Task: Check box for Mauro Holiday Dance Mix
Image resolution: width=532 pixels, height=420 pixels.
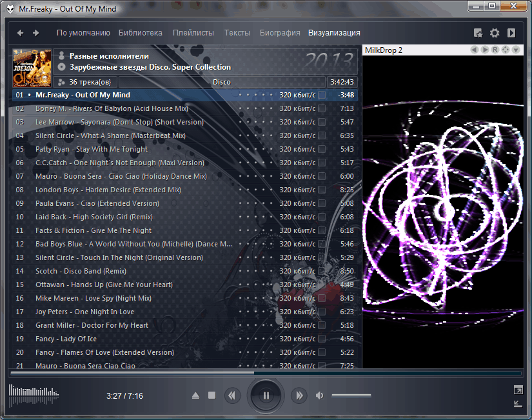Action: click(322, 177)
